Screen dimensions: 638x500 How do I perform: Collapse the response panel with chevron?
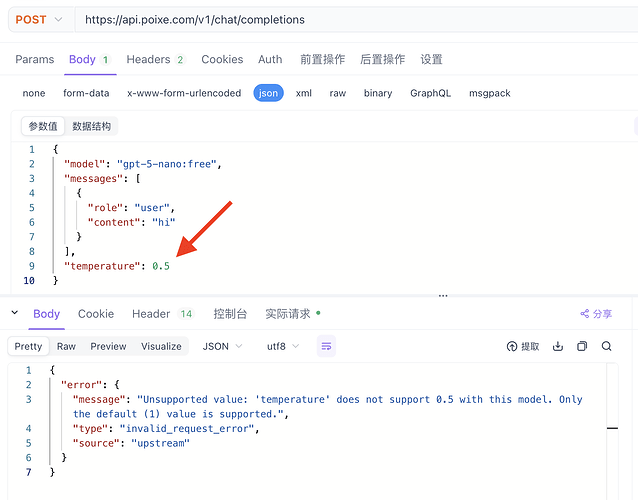pyautogui.click(x=14, y=314)
